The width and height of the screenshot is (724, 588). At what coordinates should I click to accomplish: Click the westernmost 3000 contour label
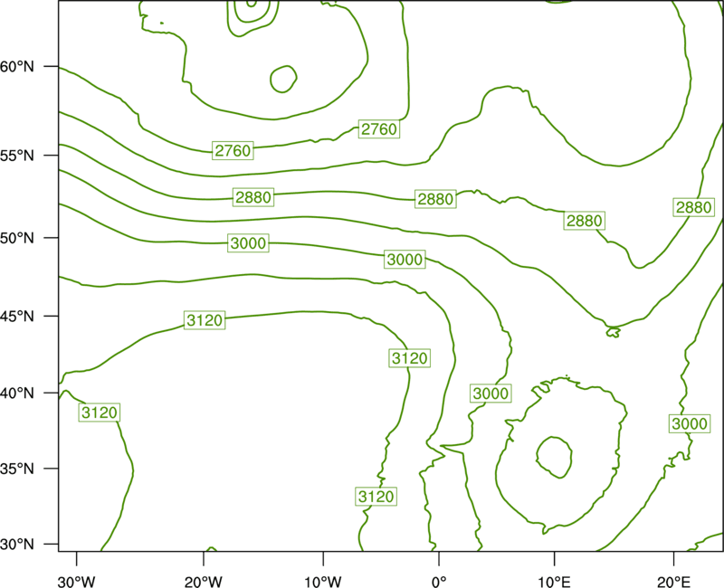[248, 242]
